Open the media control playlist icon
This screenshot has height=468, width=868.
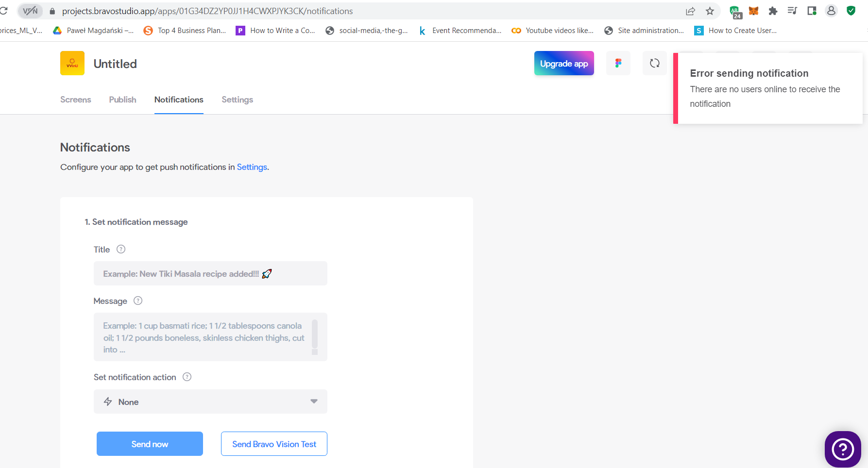click(x=792, y=11)
